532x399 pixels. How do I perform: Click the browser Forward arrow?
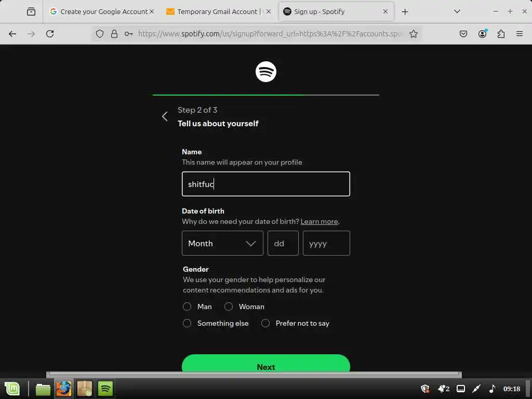pyautogui.click(x=31, y=34)
